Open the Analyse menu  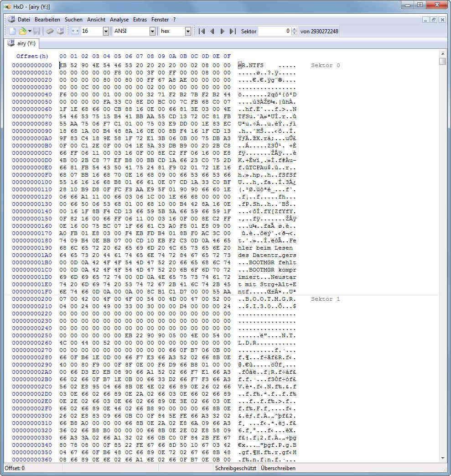tap(119, 20)
